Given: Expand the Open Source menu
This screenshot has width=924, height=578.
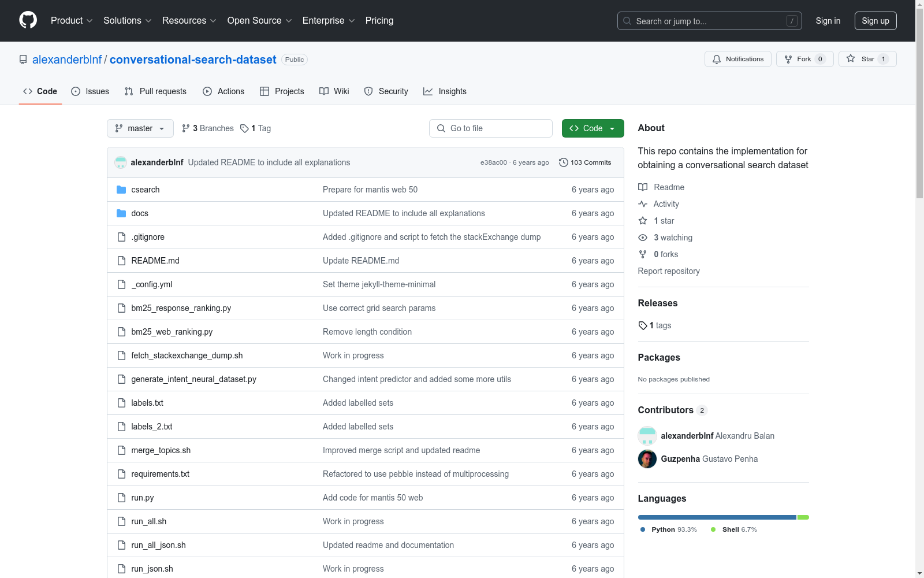Looking at the screenshot, I should pos(260,21).
